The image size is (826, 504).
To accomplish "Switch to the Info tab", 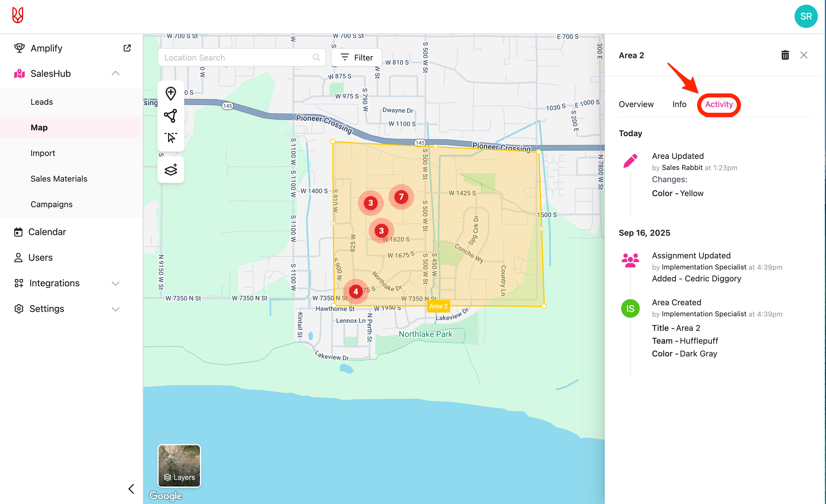I will click(679, 104).
